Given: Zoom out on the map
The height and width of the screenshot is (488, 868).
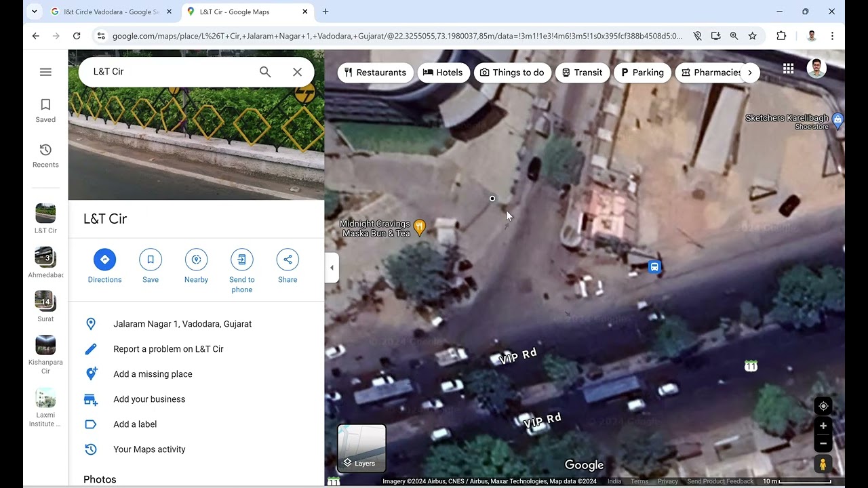Looking at the screenshot, I should [823, 443].
